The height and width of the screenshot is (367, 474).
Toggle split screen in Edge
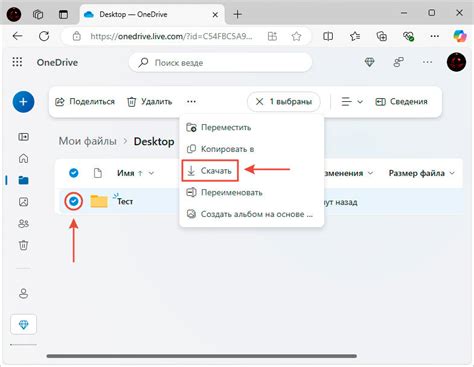coord(328,36)
